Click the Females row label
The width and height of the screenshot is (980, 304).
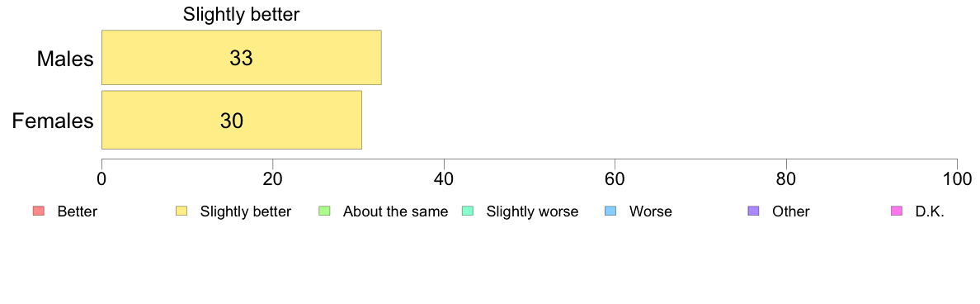coord(53,121)
